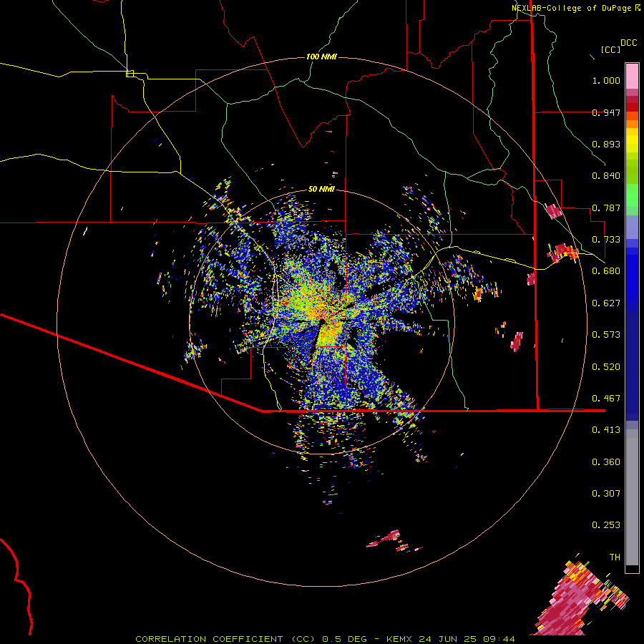Select the 0.573 scale value
The height and width of the screenshot is (644, 644).
(x=606, y=335)
